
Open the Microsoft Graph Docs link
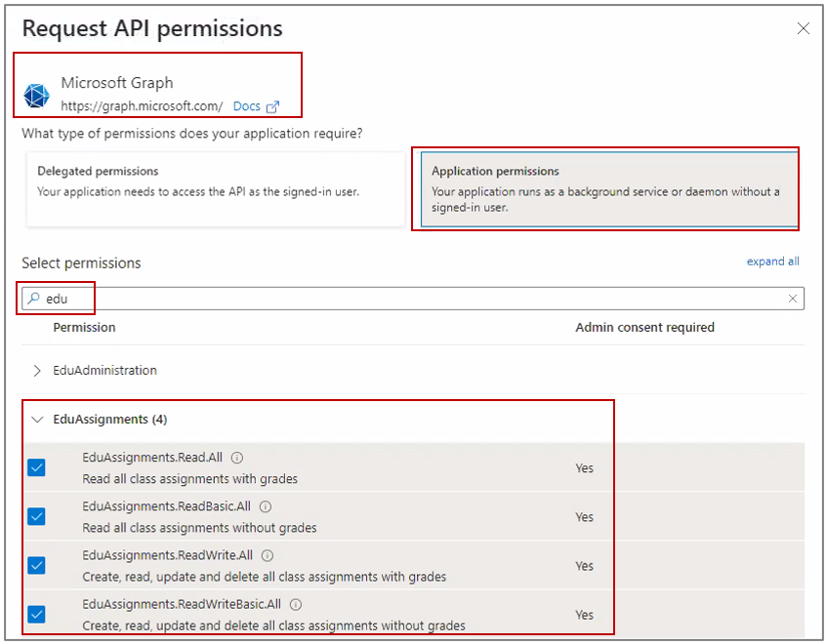click(x=246, y=106)
